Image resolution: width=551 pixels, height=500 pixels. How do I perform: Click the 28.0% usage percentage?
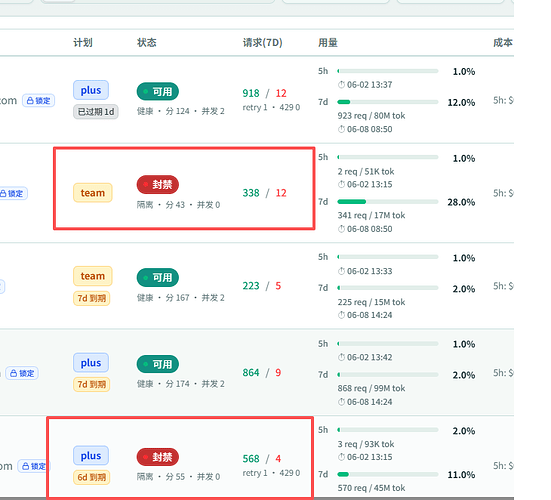461,202
